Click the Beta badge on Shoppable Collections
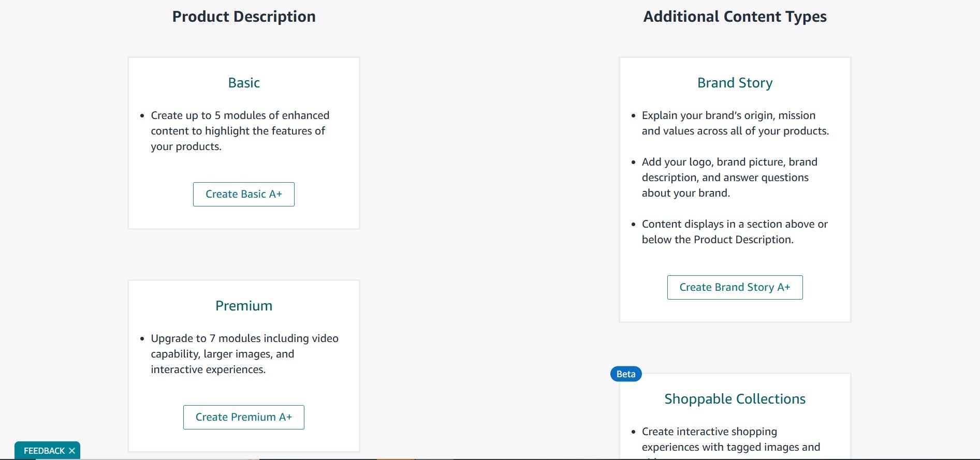 click(x=625, y=374)
